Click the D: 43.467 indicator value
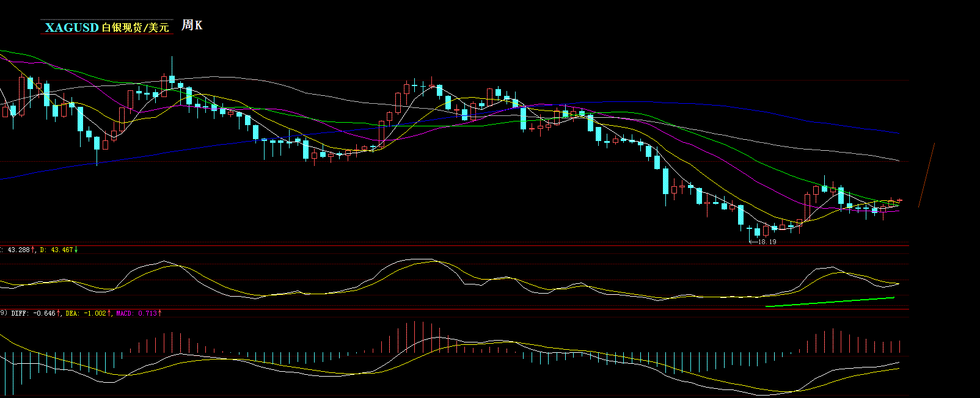The image size is (980, 398). pyautogui.click(x=56, y=250)
